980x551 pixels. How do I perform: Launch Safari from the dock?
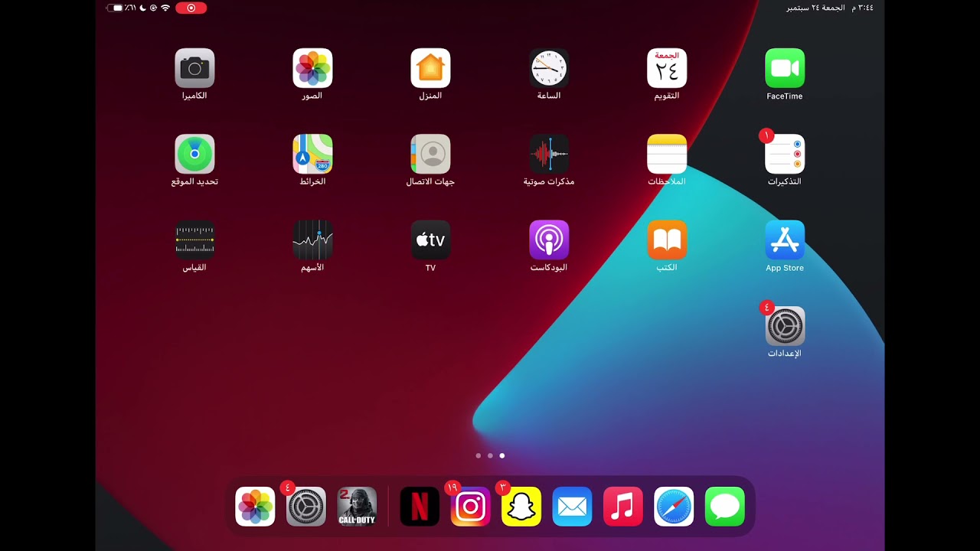[674, 507]
